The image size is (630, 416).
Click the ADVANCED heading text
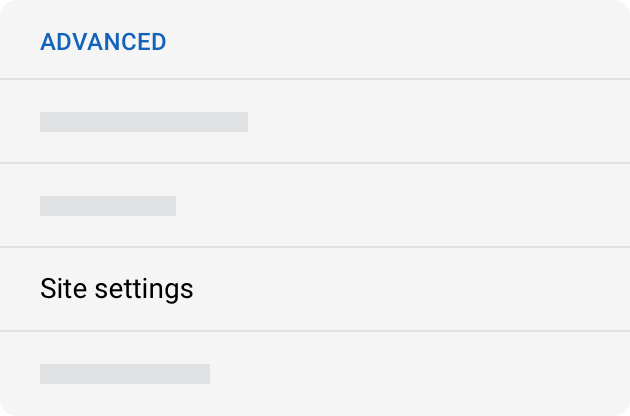(103, 42)
